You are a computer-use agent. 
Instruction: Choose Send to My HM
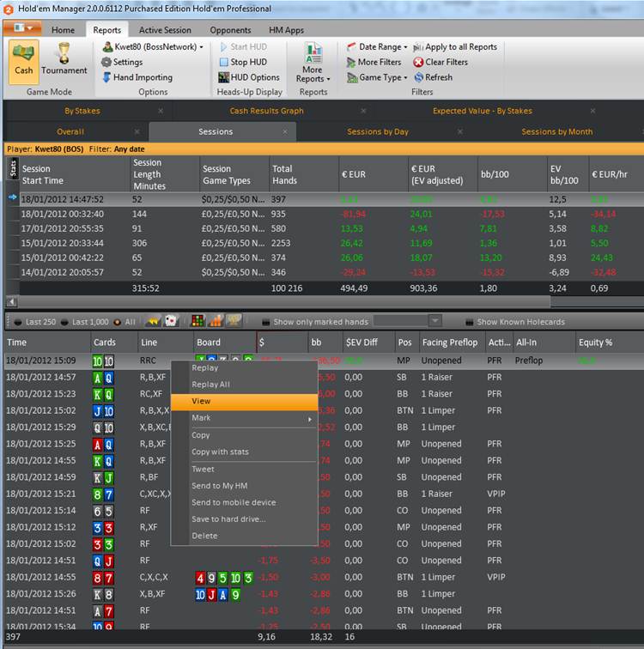point(245,486)
